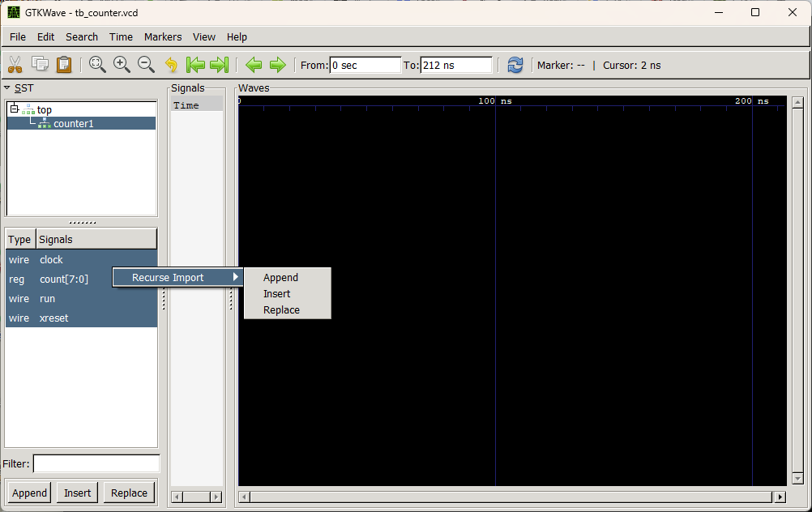Click the From time input field

tap(365, 65)
